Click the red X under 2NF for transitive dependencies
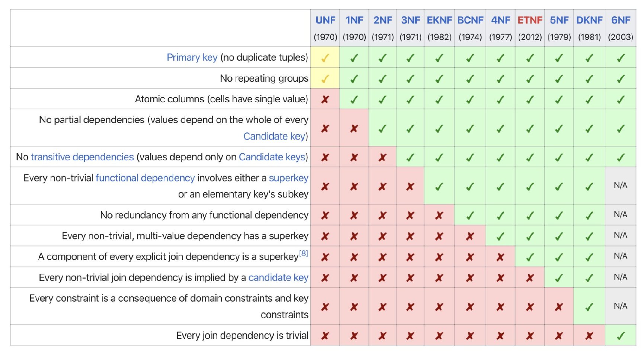The width and height of the screenshot is (644, 357). [x=382, y=157]
